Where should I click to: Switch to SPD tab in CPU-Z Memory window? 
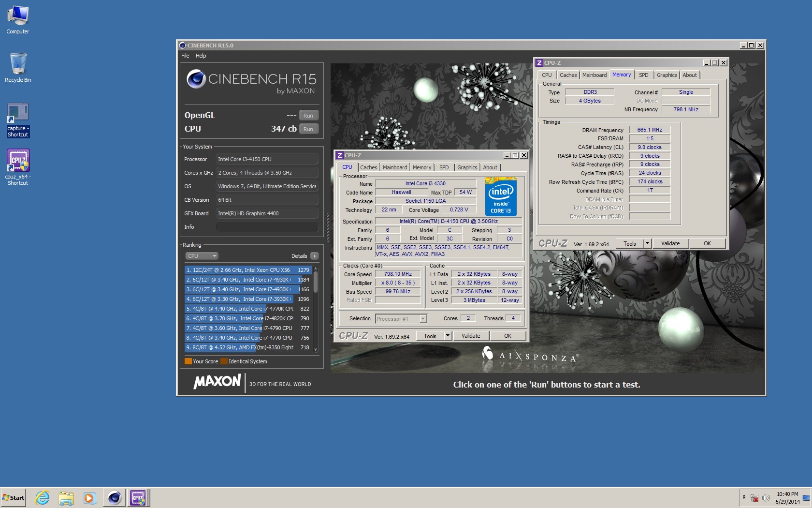click(644, 75)
